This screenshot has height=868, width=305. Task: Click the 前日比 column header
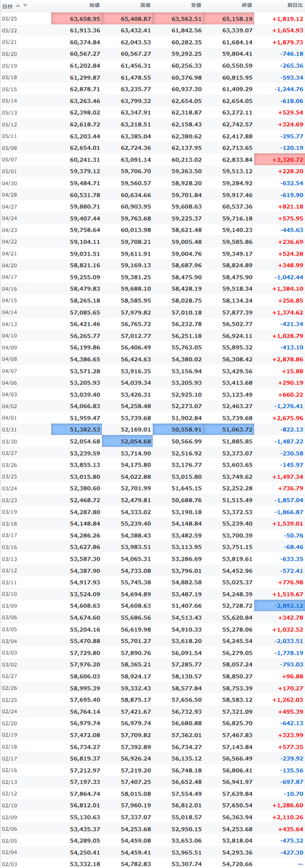[293, 6]
